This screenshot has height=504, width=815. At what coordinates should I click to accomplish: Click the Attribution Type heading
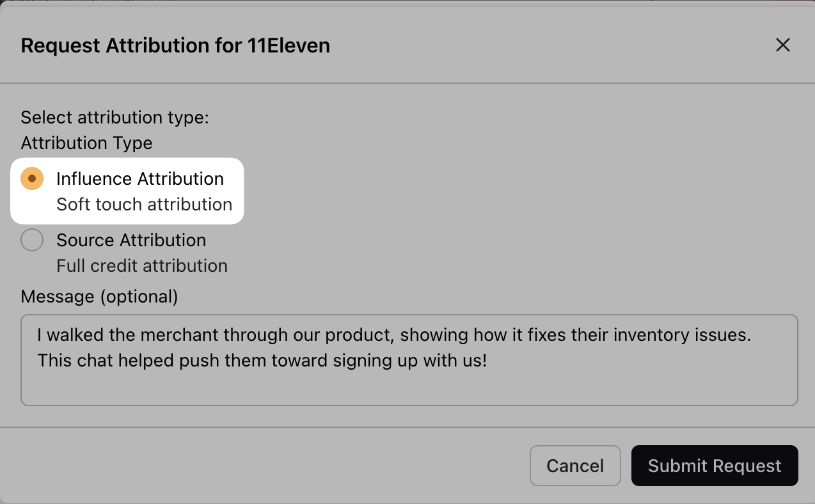pyautogui.click(x=86, y=143)
